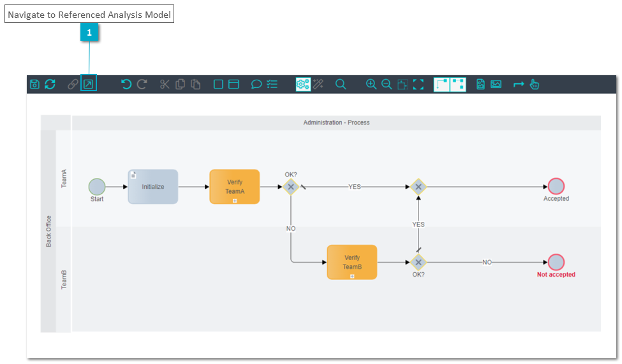Click the Paste clipboard icon
The image size is (622, 364).
196,84
